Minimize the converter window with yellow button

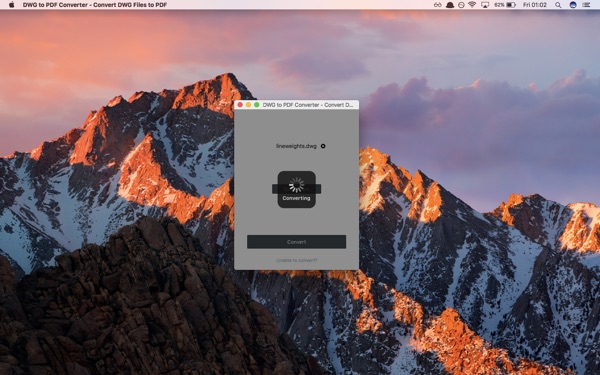pyautogui.click(x=248, y=105)
